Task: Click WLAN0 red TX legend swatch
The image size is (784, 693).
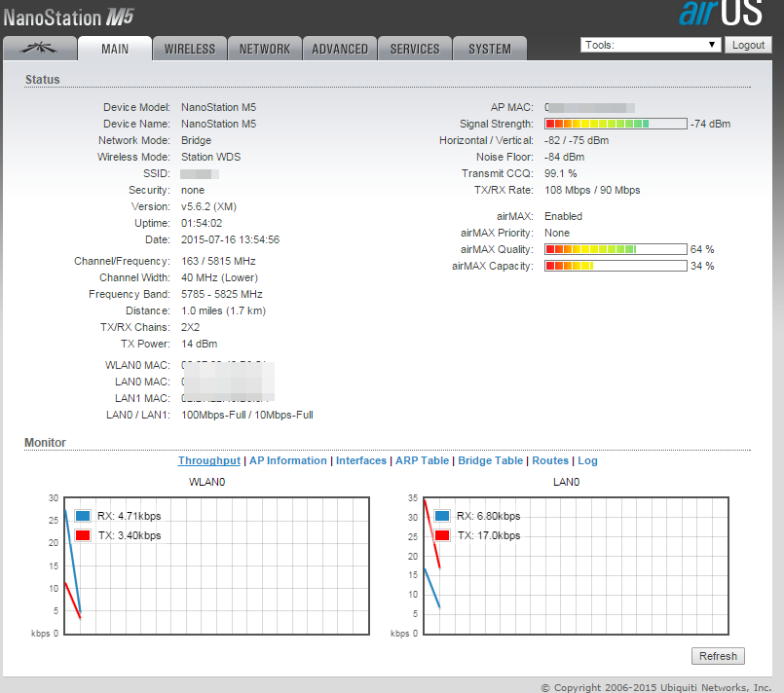Action: (x=83, y=535)
